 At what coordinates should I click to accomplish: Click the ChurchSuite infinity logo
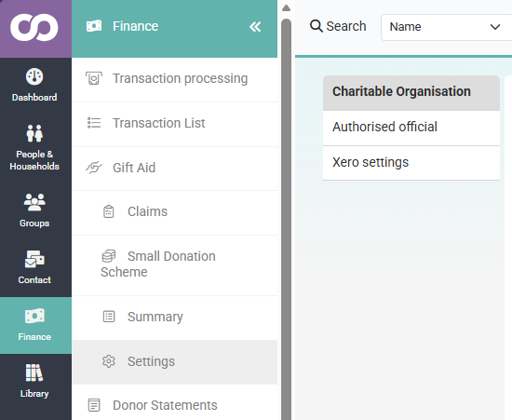click(34, 27)
